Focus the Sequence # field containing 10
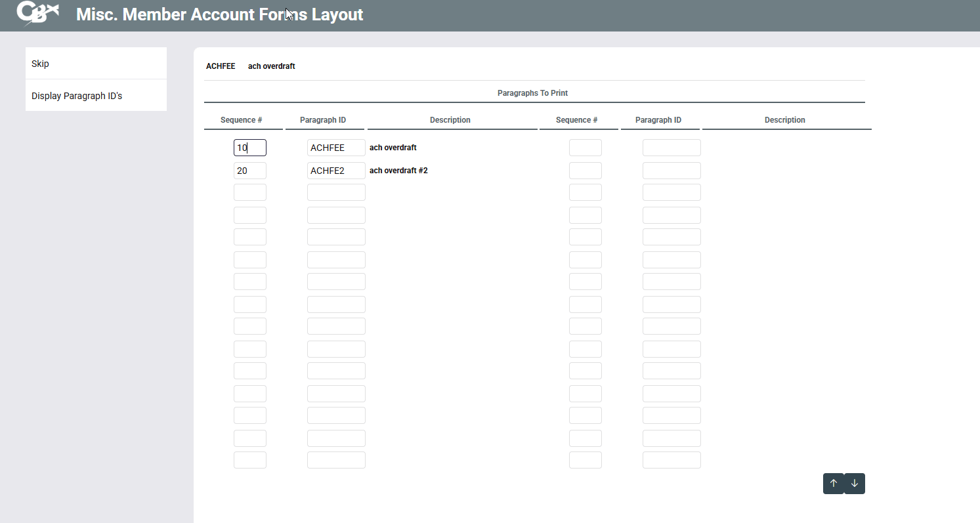 click(x=249, y=148)
